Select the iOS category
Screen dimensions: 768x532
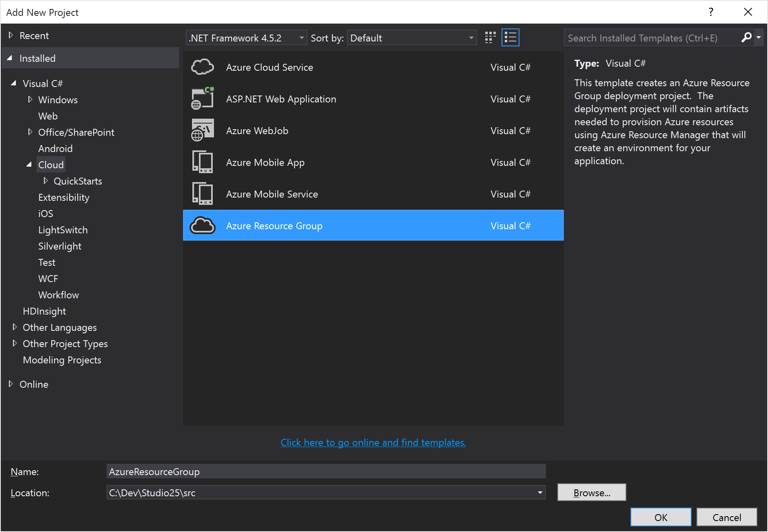(46, 213)
